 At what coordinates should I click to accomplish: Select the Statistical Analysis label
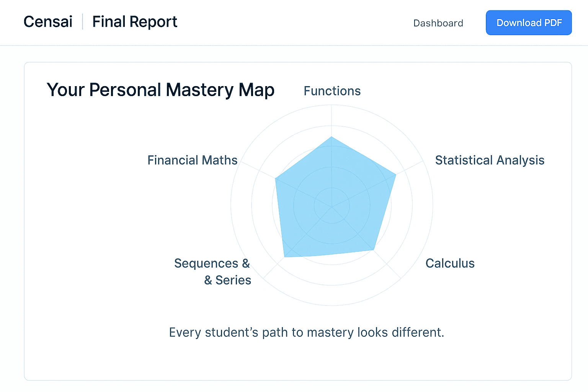pyautogui.click(x=490, y=160)
